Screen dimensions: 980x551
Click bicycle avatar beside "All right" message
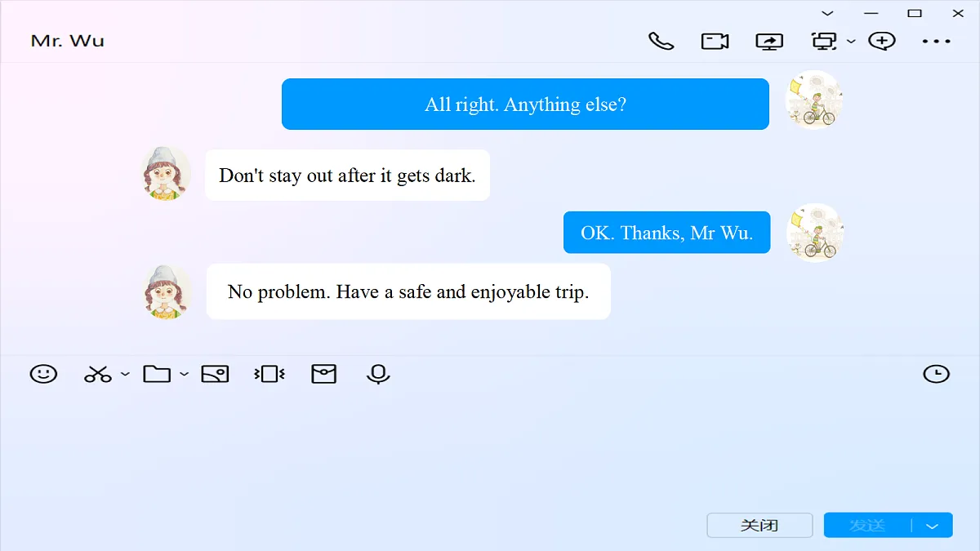813,100
